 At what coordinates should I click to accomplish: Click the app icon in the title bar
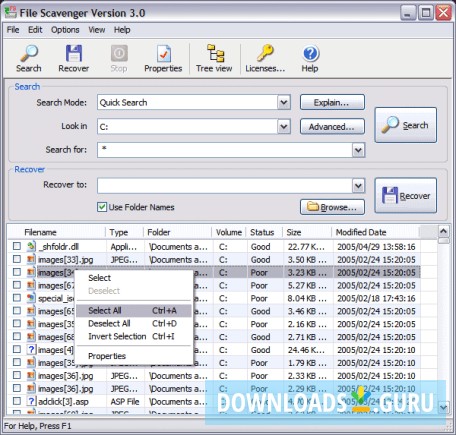tap(10, 12)
